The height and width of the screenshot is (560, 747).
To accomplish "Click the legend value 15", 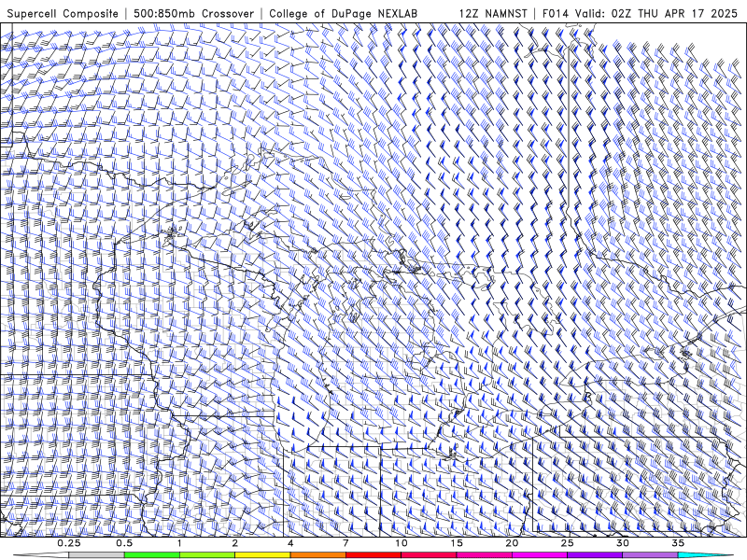I will [457, 543].
